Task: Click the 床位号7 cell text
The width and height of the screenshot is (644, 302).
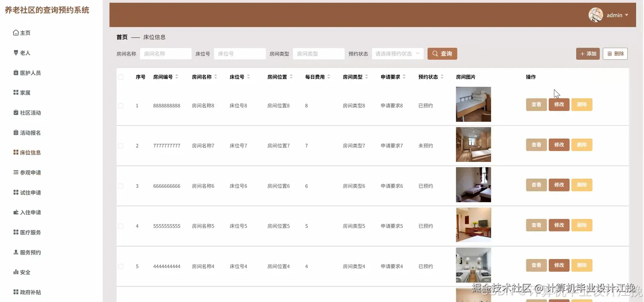Action: point(238,146)
